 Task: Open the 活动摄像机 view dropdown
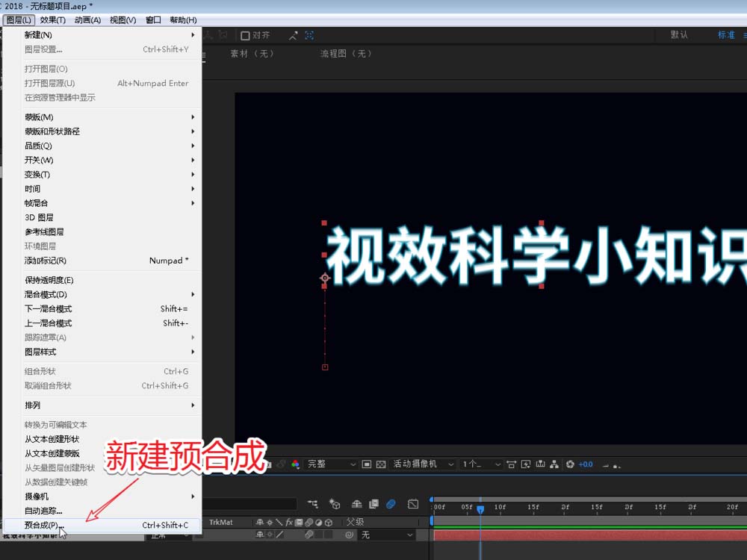[422, 464]
